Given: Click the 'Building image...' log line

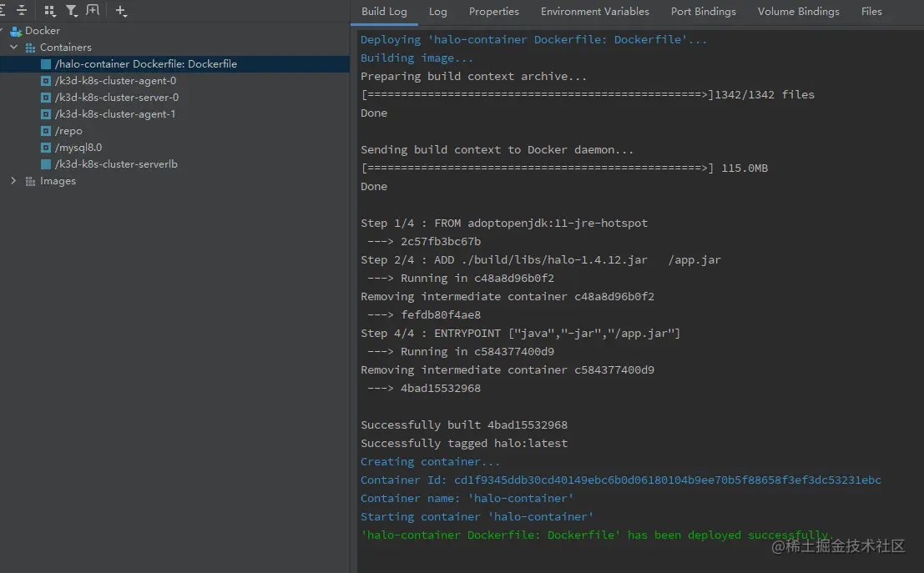Looking at the screenshot, I should [x=417, y=58].
